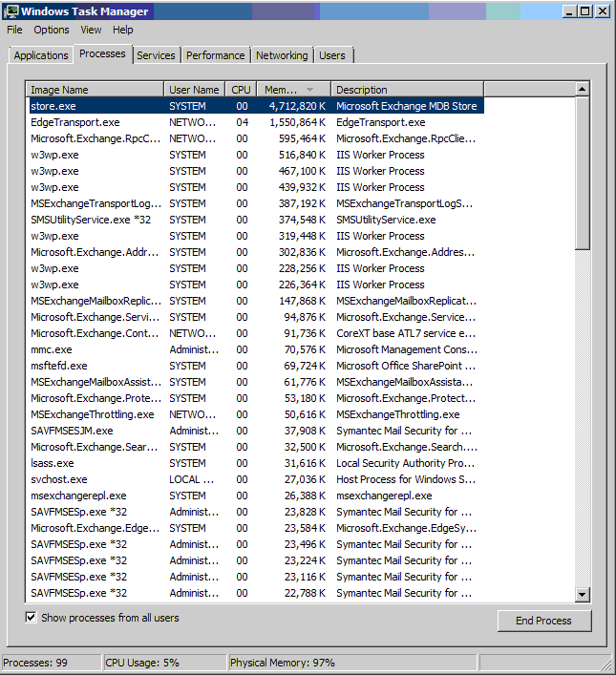616x675 pixels.
Task: Select SAVFMSESp.exe *32 using 23,116 K
Action: [x=257, y=577]
